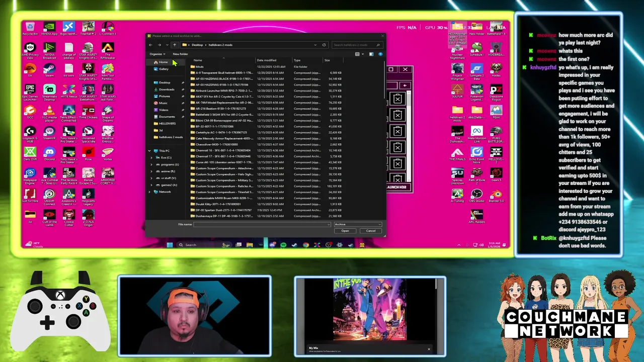This screenshot has width=644, height=362.
Task: Select Gallery in navigation pane
Action: pyautogui.click(x=162, y=69)
